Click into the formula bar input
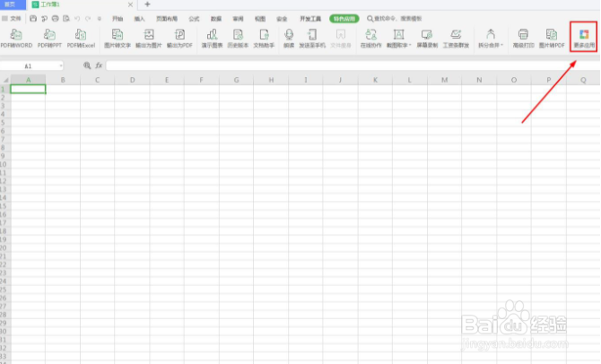Viewport: 601px width, 364px height. (353, 65)
